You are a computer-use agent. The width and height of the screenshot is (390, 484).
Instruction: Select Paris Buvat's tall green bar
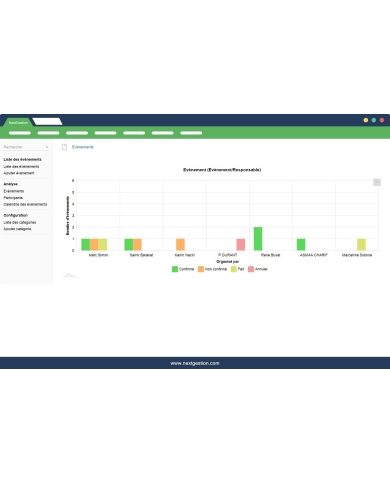click(258, 239)
